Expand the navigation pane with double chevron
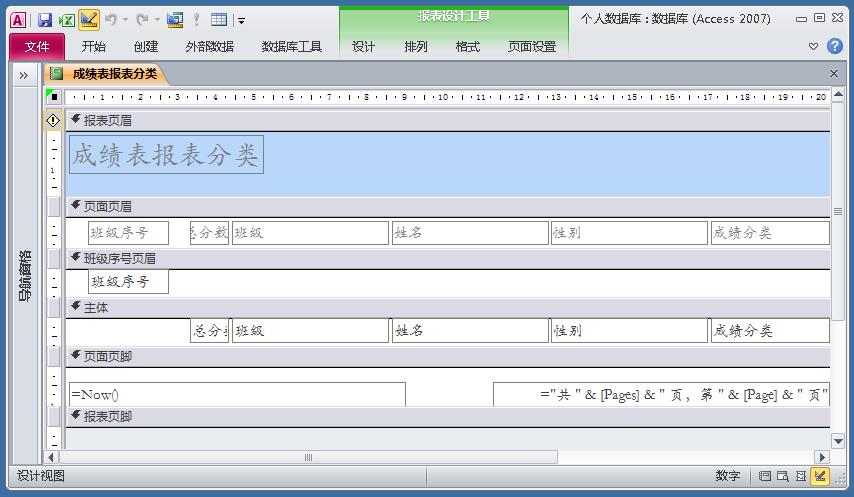The width and height of the screenshot is (854, 497). 23,76
